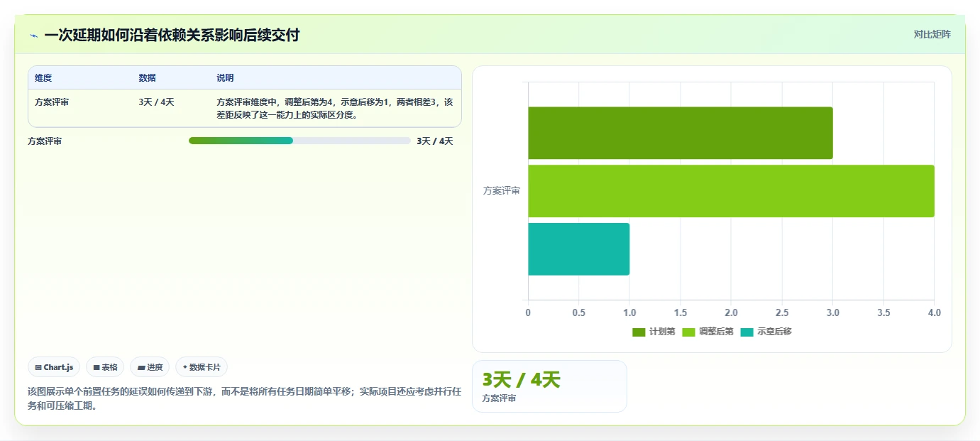Click the 3天 / 4天 value beside progress bar

435,141
